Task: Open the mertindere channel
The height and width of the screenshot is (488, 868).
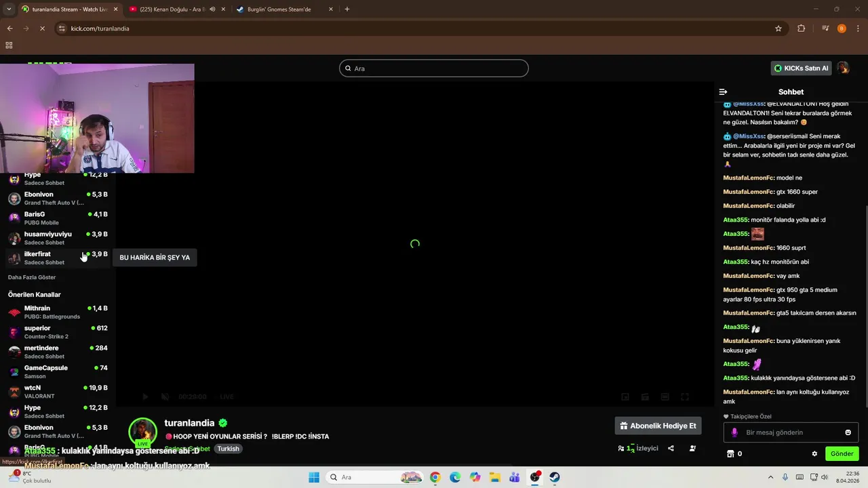Action: click(x=58, y=352)
